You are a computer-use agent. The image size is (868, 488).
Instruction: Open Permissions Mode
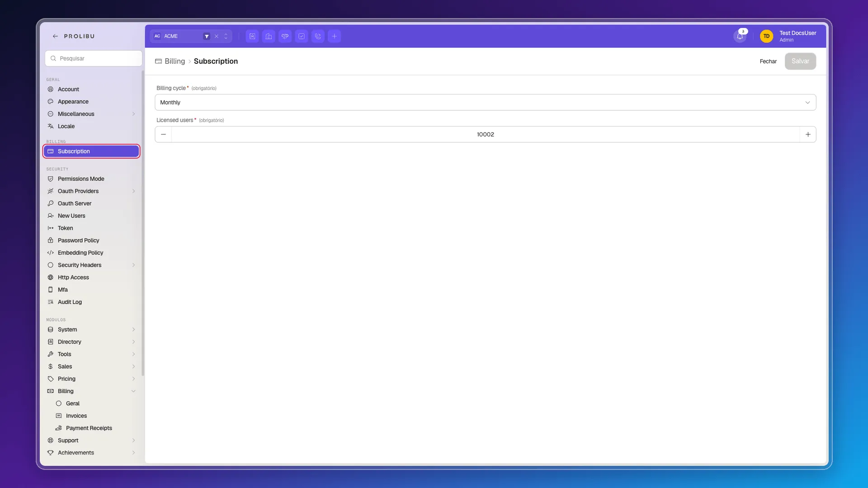(91, 179)
